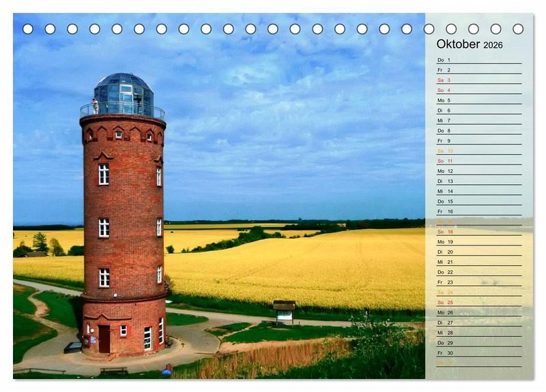Click the small info board shelter by the field
The image size is (546, 392).
click(x=284, y=312)
